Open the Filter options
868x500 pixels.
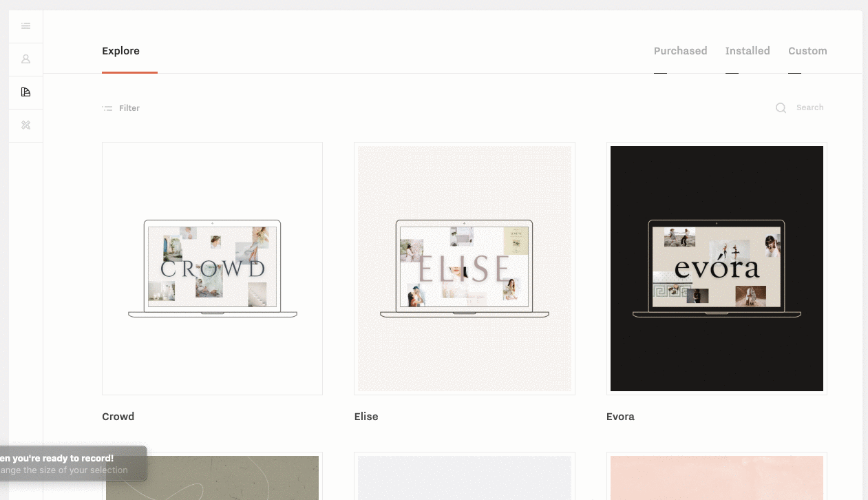(x=121, y=108)
